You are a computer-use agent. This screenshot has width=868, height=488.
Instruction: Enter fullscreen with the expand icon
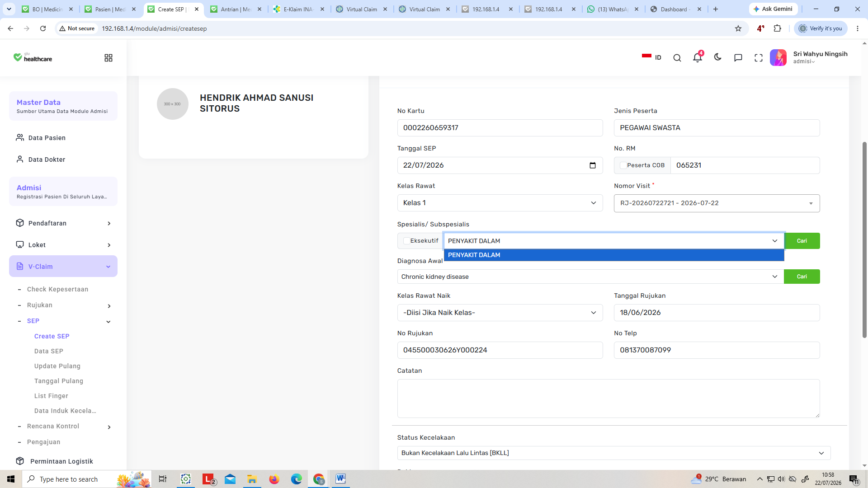[x=759, y=58]
